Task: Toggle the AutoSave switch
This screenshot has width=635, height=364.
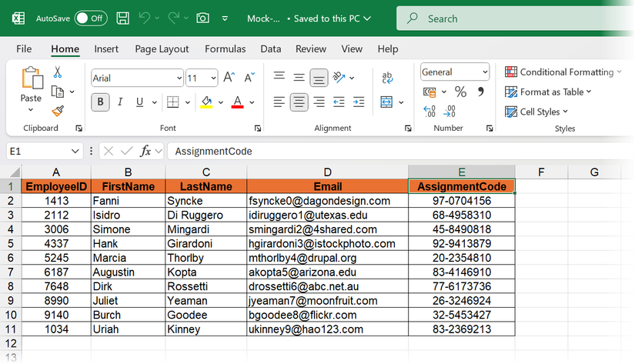Action: coord(91,18)
